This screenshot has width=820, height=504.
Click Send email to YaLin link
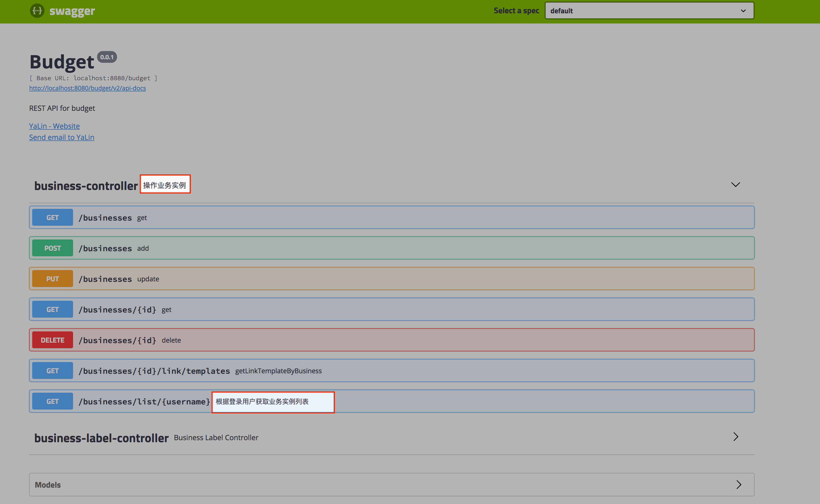[x=62, y=137]
